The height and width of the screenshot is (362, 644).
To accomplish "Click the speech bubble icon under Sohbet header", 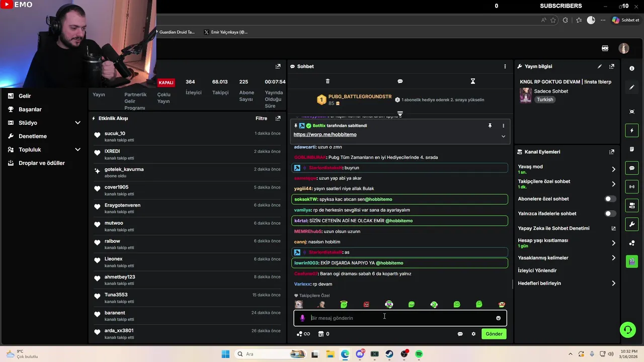I will [400, 81].
